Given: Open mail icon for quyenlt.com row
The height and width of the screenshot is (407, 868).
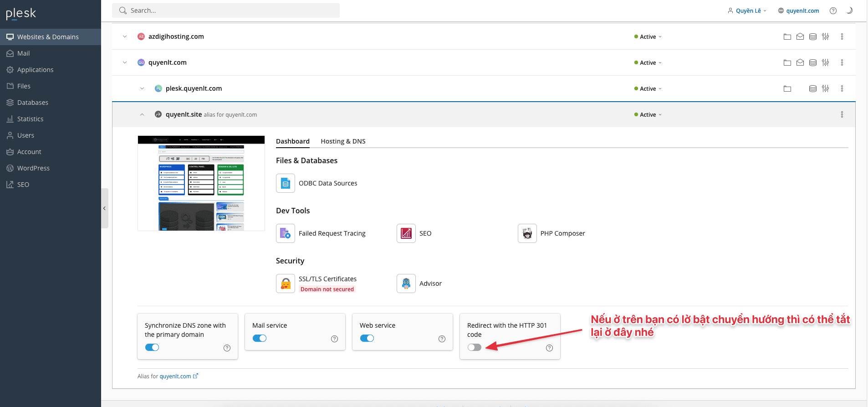Looking at the screenshot, I should [800, 62].
